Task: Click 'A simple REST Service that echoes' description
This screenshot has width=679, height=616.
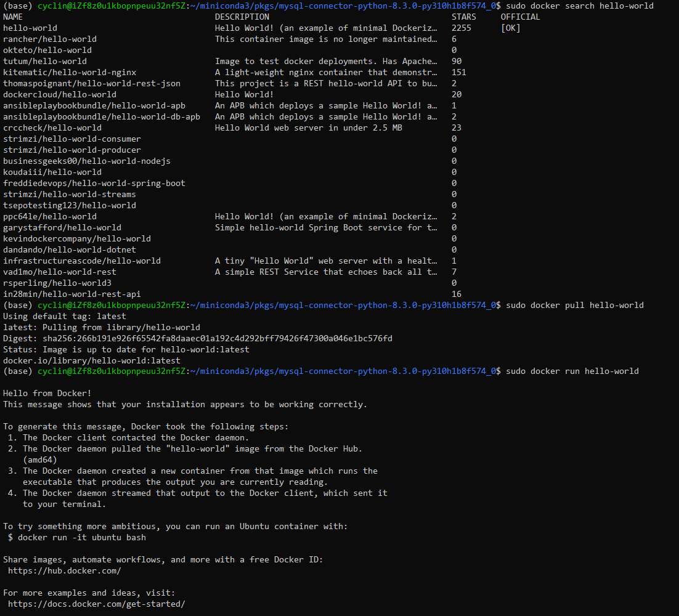Action: tap(326, 272)
